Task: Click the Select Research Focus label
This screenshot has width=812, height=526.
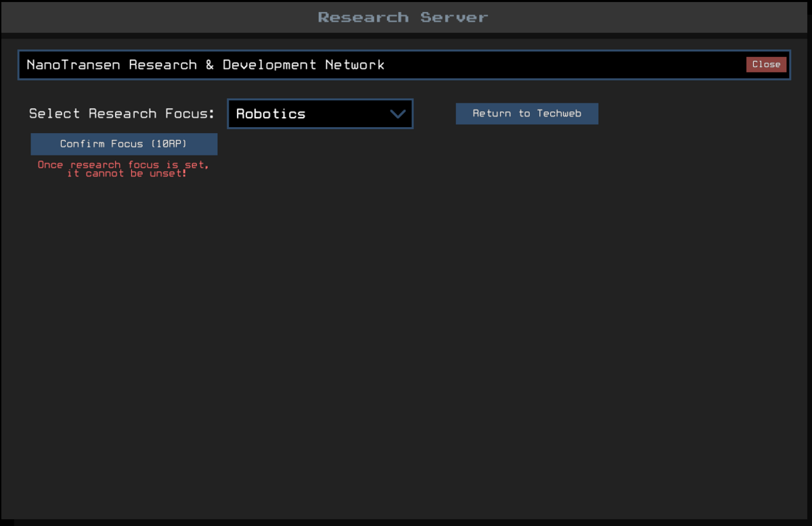Action: coord(122,114)
